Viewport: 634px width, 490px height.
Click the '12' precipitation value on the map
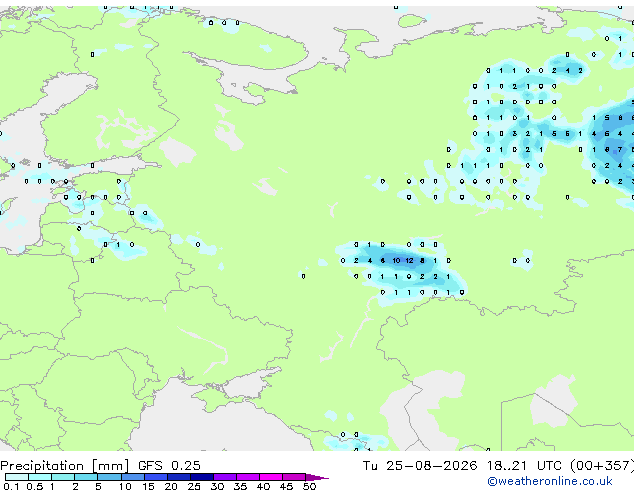coord(410,261)
